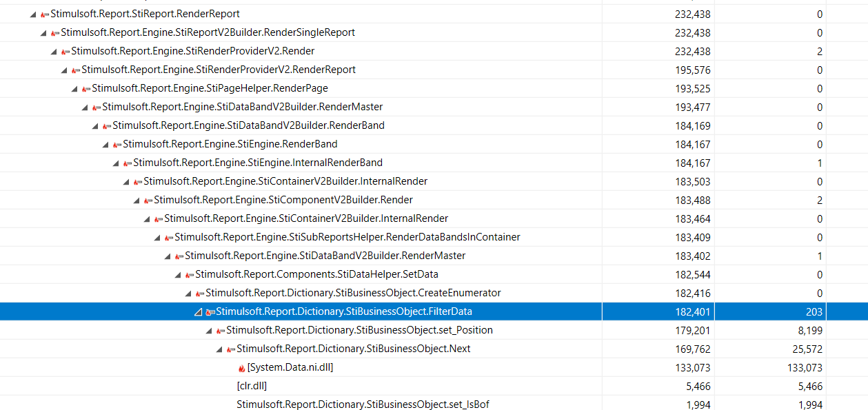
Task: Collapse the StiBusinessObject.CreateEnumerator node
Action: tap(189, 294)
